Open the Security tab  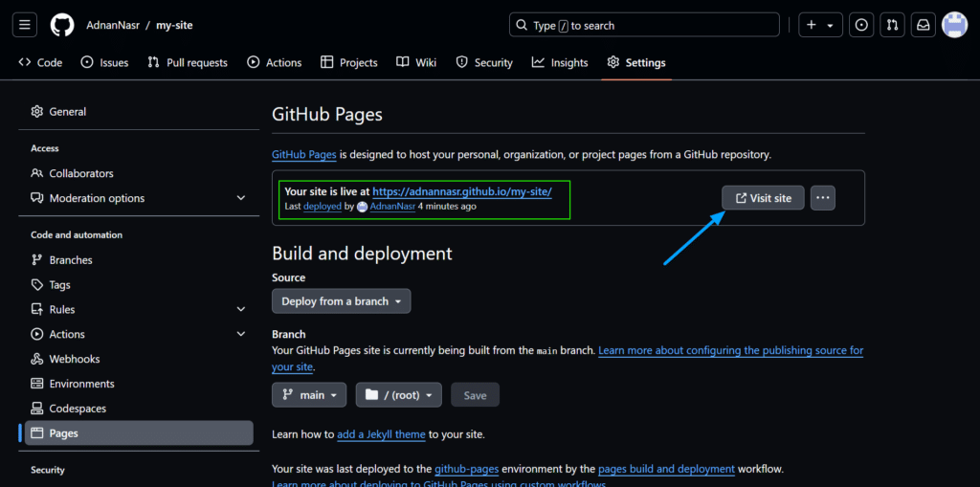pyautogui.click(x=484, y=62)
